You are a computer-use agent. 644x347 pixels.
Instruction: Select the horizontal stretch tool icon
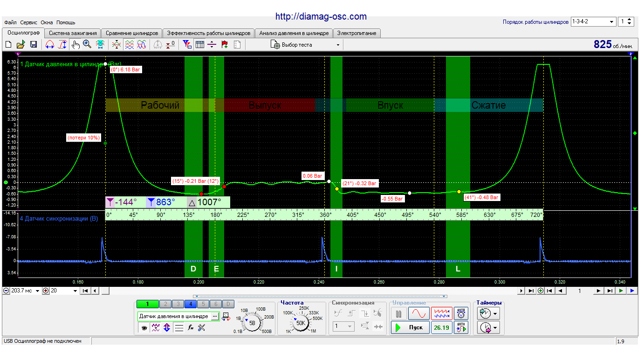pos(50,45)
